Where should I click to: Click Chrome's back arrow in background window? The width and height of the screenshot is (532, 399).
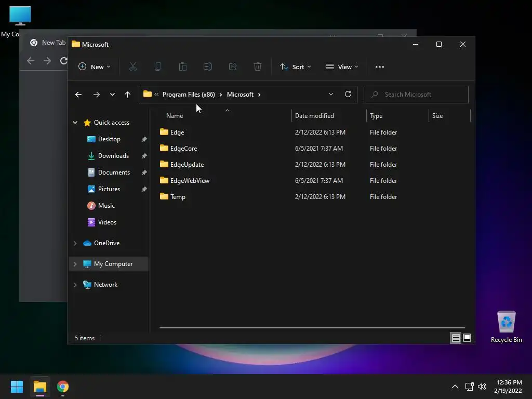click(x=31, y=61)
